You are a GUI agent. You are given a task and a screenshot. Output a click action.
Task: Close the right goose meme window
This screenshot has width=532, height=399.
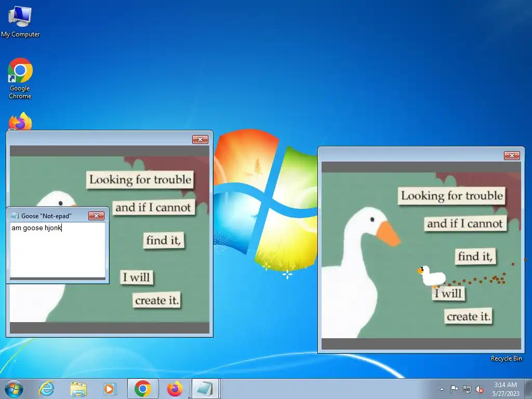coord(512,155)
